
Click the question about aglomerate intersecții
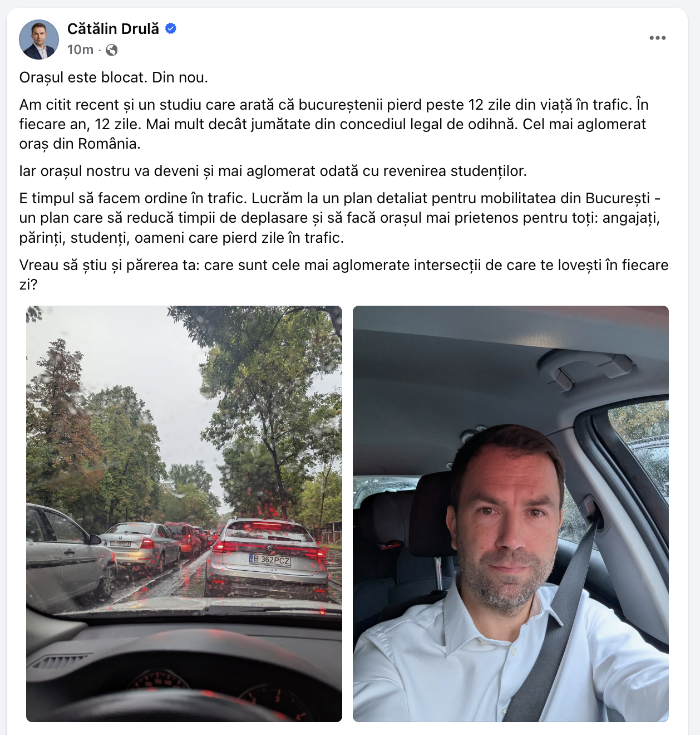[344, 275]
